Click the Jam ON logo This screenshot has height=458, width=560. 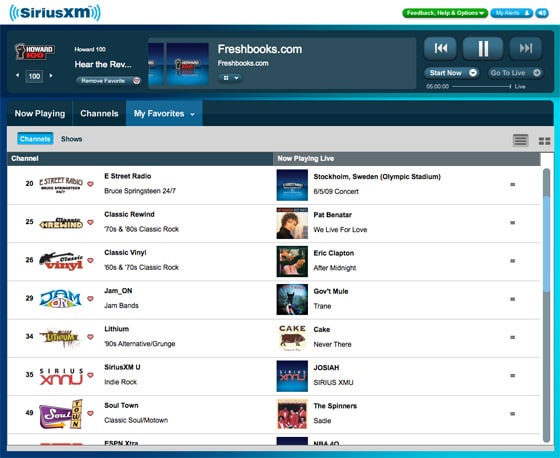click(x=61, y=299)
